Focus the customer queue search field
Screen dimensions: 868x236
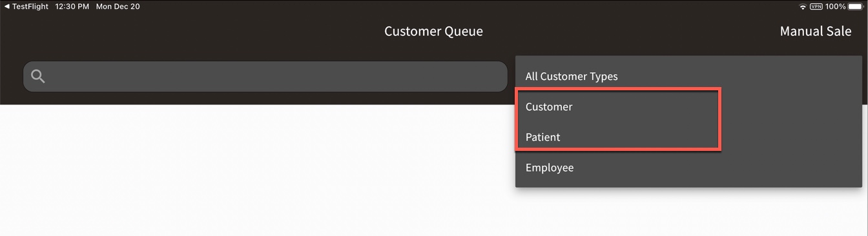tap(265, 77)
